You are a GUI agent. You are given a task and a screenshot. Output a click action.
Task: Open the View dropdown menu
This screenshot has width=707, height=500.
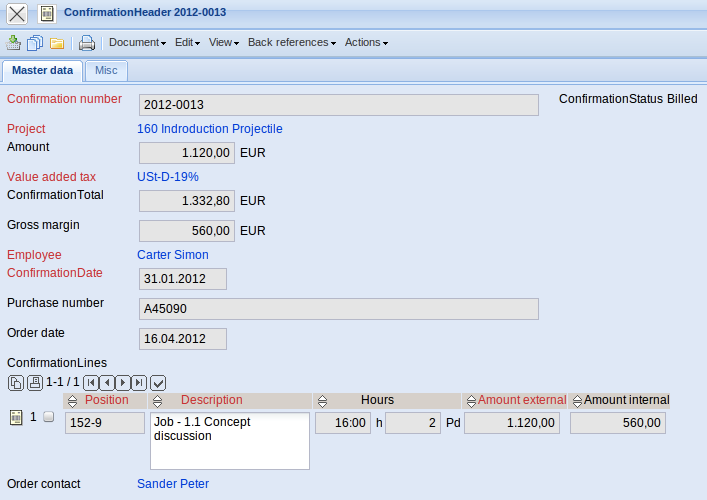[224, 42]
